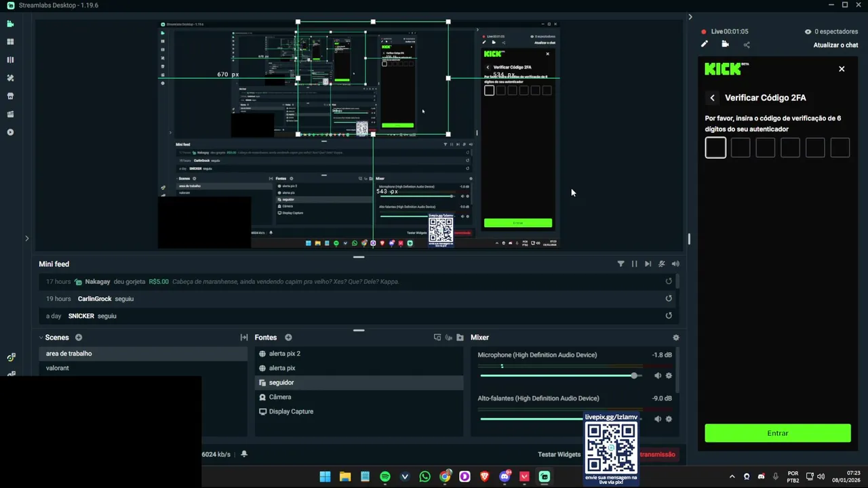Click the Nakagay tip event row

click(x=357, y=281)
